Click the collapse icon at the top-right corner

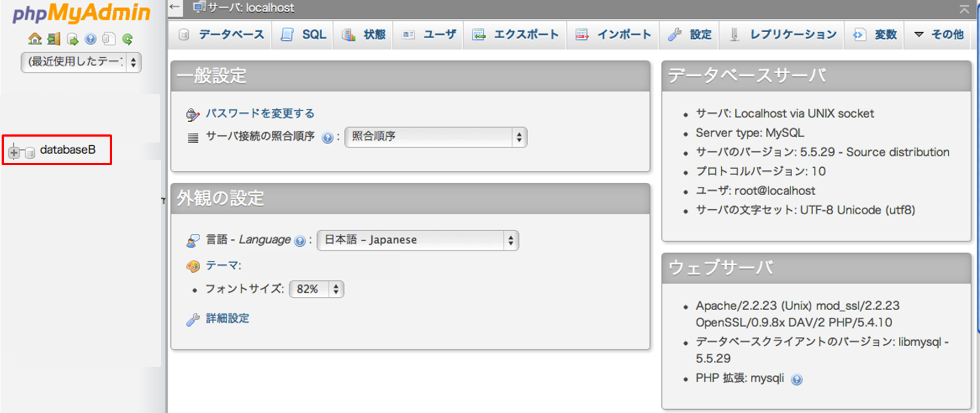point(964,9)
